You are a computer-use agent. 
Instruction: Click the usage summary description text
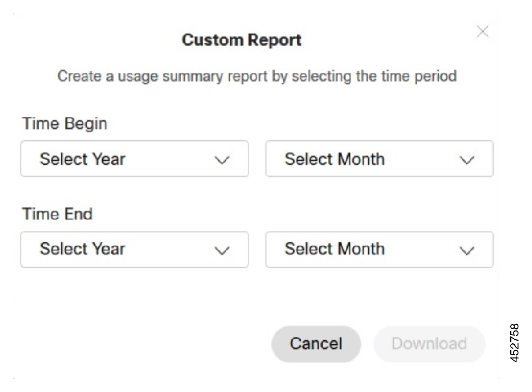point(257,75)
